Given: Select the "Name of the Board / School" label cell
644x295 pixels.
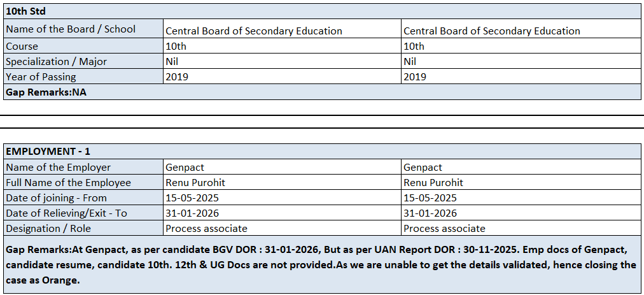Looking at the screenshot, I should pyautogui.click(x=71, y=29).
